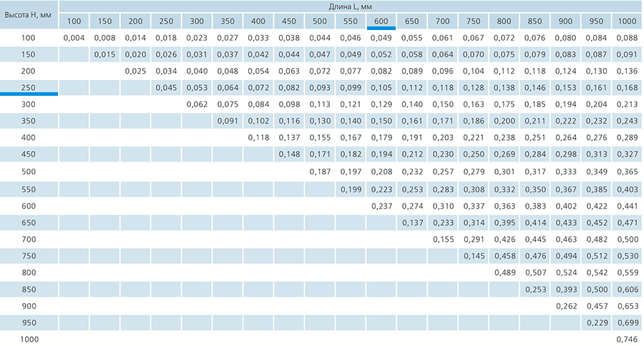Image resolution: width=644 pixels, height=346 pixels.
Task: Select value 0,062 in the height 300 row
Action: pos(197,104)
